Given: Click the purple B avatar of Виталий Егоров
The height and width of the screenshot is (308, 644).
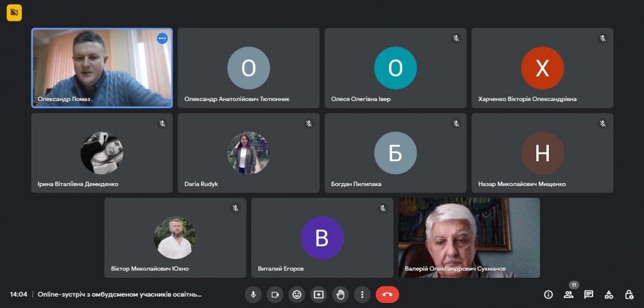Looking at the screenshot, I should coord(322,238).
